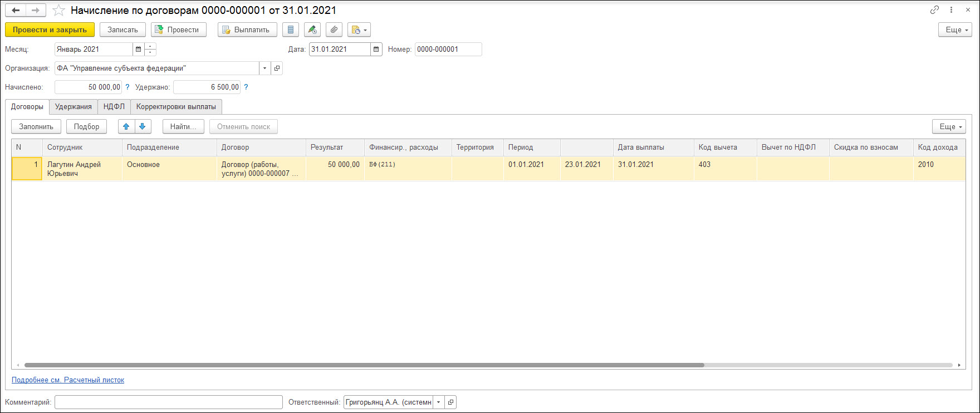This screenshot has height=413, width=980.
Task: Click the Записать button
Action: tap(122, 30)
